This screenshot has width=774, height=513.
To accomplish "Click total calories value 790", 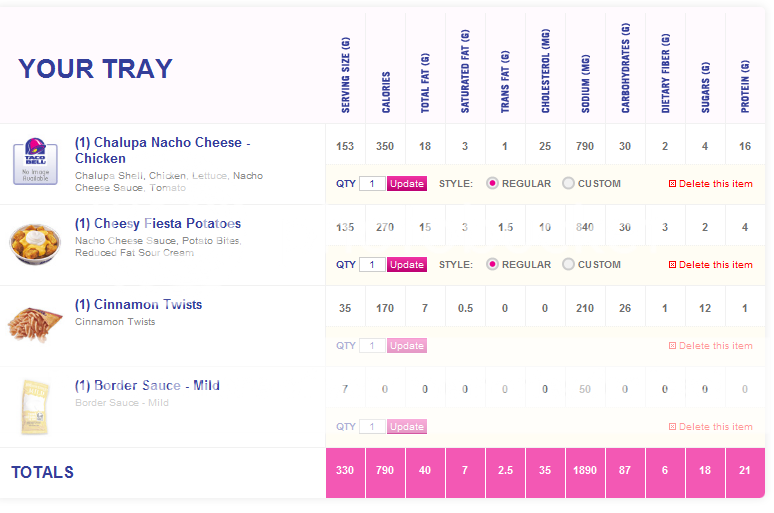I will (x=385, y=471).
